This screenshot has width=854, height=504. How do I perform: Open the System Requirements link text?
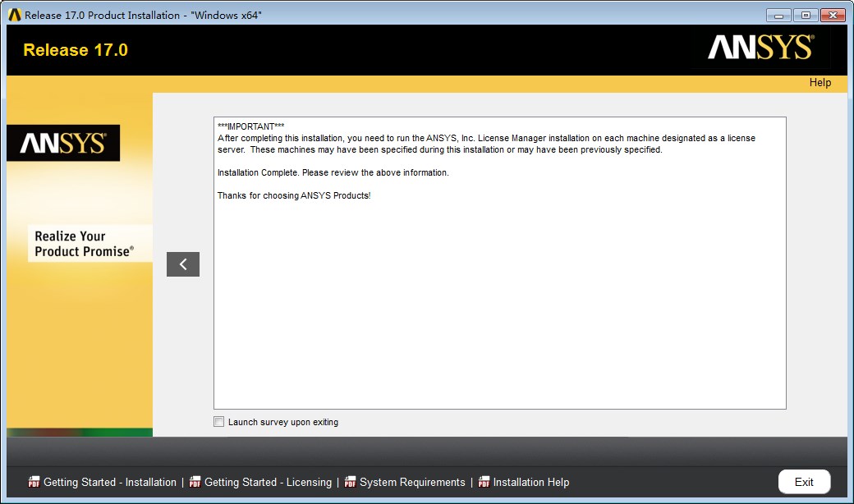[x=412, y=483]
